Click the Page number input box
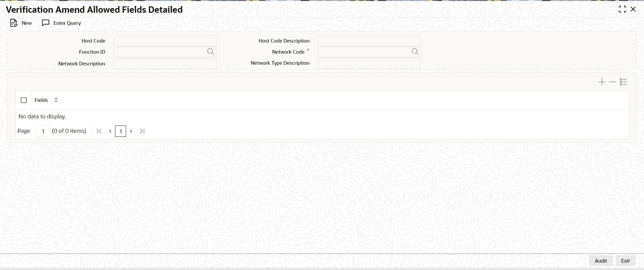 [x=43, y=131]
